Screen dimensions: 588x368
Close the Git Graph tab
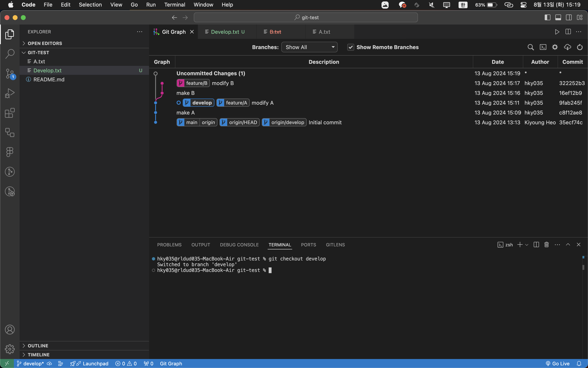[x=192, y=32]
